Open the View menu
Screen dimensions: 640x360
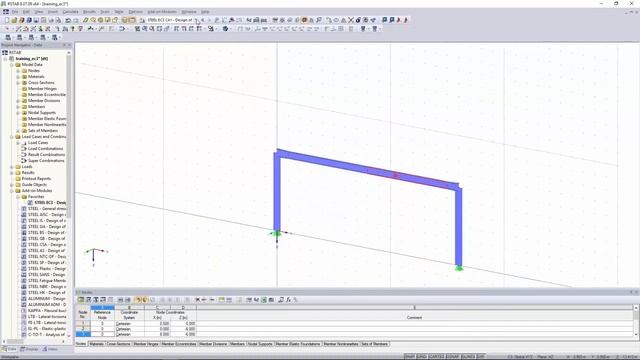pos(38,12)
